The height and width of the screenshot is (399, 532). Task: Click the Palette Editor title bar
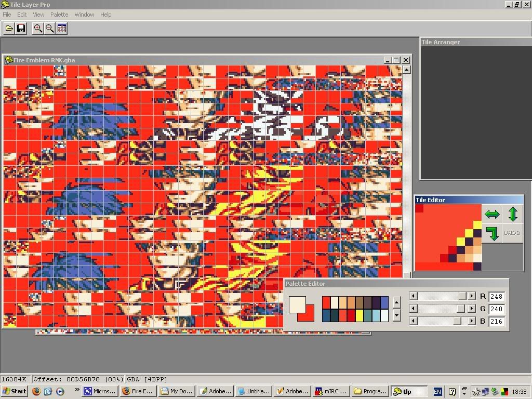tap(396, 284)
